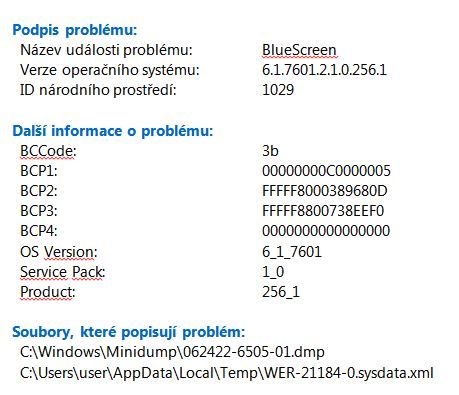The image size is (459, 395).
Task: Click the Service Pack label
Action: 63,272
